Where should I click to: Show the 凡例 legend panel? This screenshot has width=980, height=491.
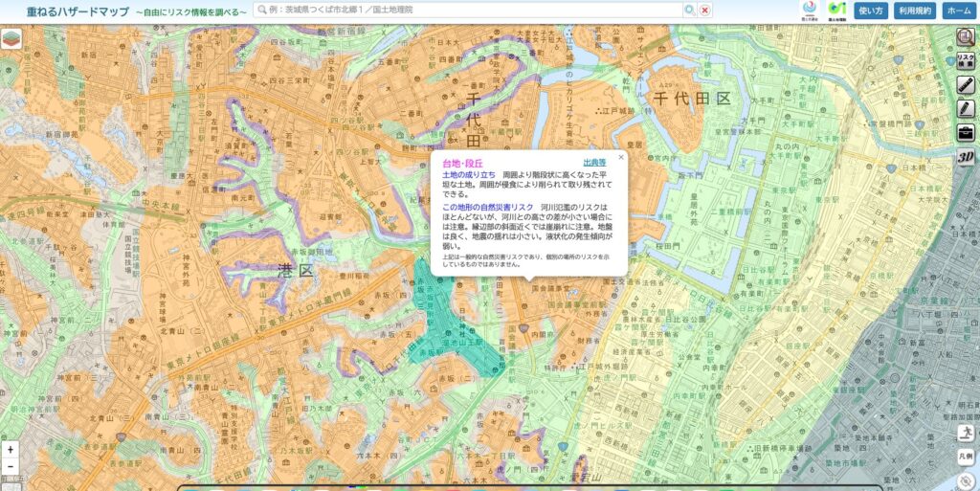966,457
